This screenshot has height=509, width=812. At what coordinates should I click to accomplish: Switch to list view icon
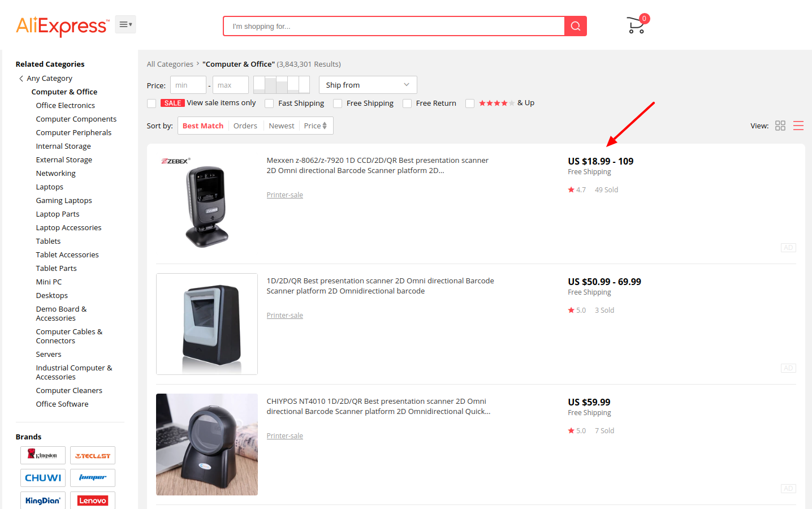pyautogui.click(x=798, y=126)
